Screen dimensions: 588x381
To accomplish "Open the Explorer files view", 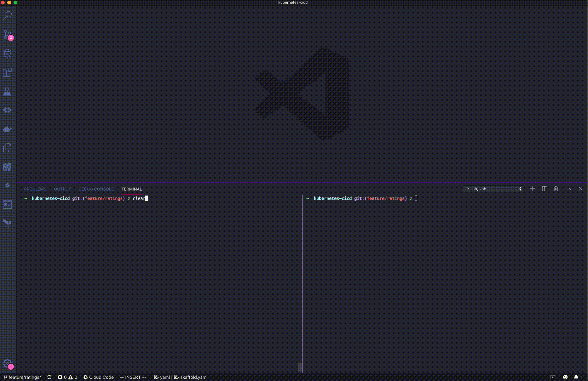I will coord(8,148).
